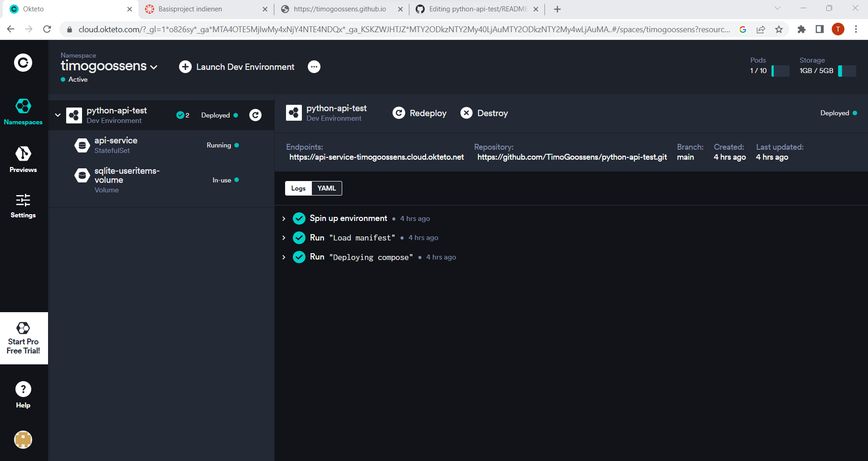Close the Editing python-api-test tab
The image size is (868, 461).
point(536,9)
